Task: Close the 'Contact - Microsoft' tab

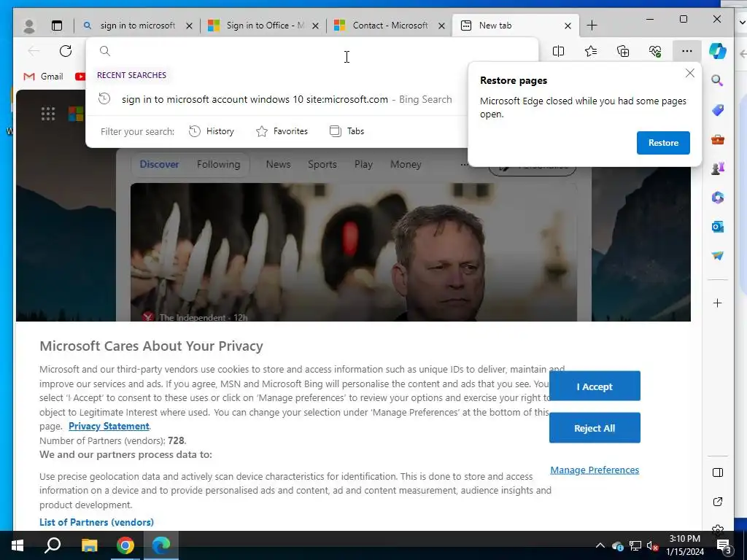Action: (441, 26)
